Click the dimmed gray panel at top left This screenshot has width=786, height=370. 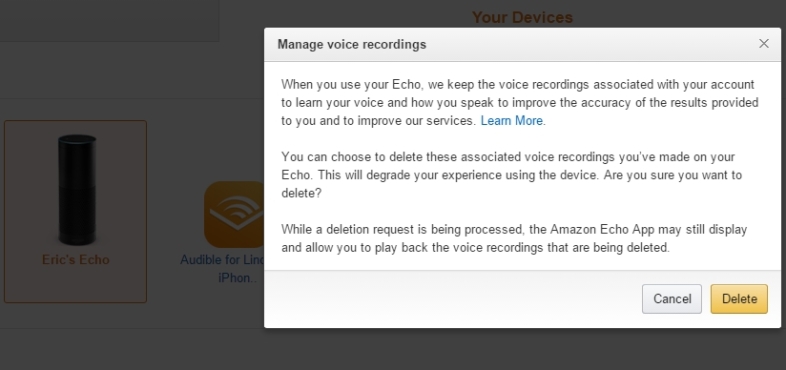pyautogui.click(x=109, y=21)
